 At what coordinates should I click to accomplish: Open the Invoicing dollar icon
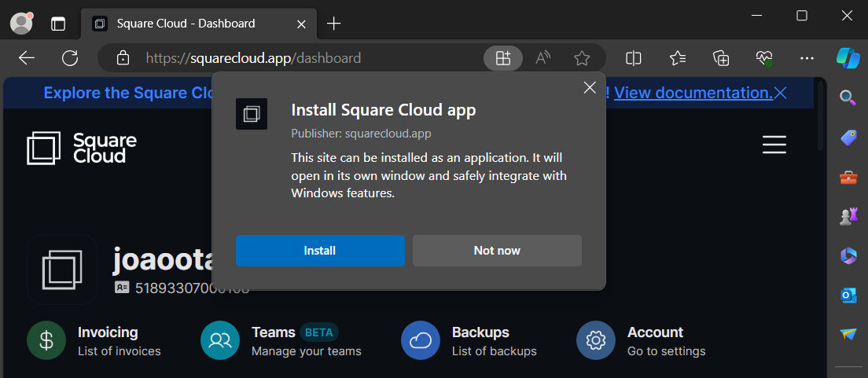click(x=46, y=341)
